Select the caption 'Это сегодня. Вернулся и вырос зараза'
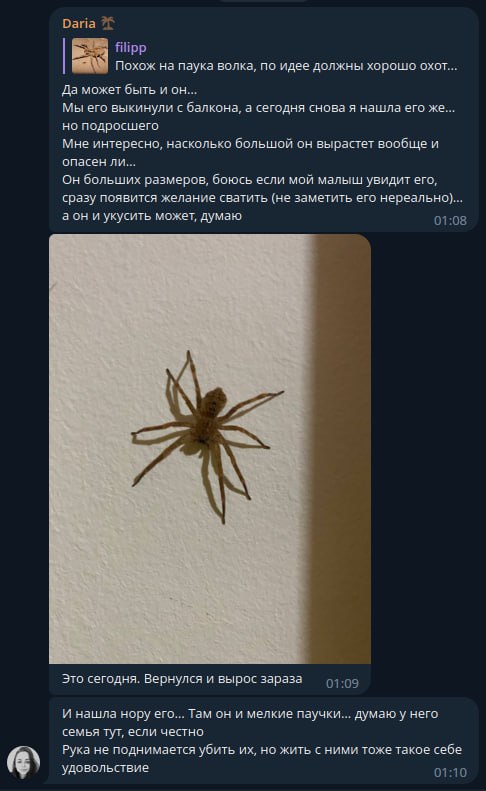 [182, 679]
